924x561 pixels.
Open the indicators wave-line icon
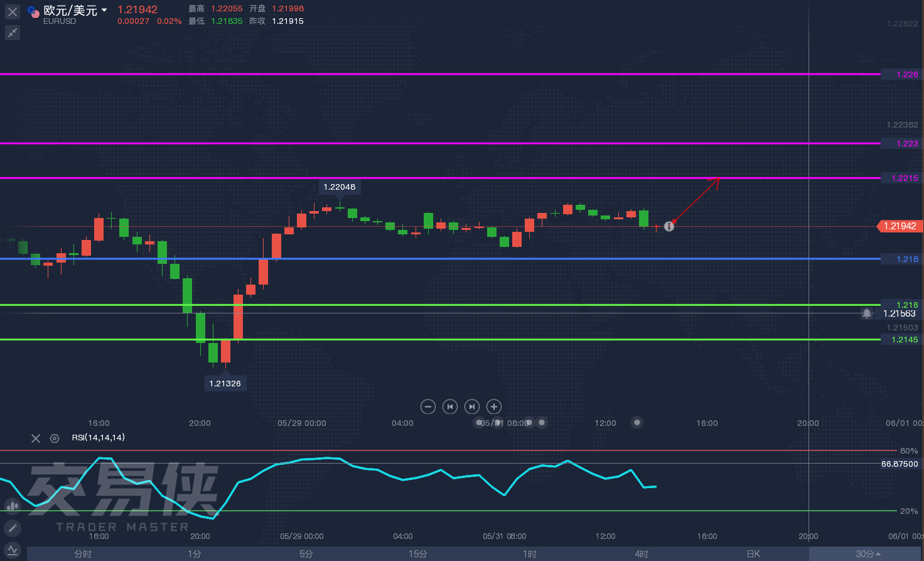[x=13, y=550]
